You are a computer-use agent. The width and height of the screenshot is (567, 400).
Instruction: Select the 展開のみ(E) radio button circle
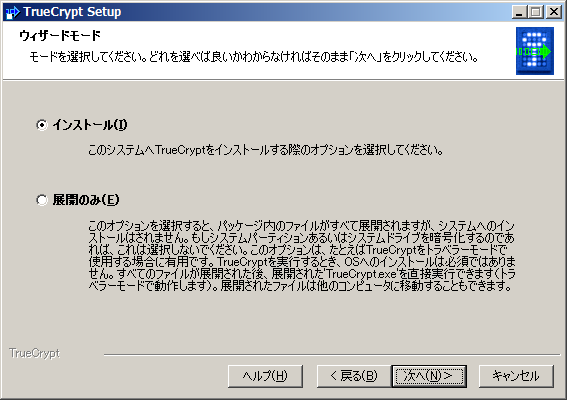(42, 200)
